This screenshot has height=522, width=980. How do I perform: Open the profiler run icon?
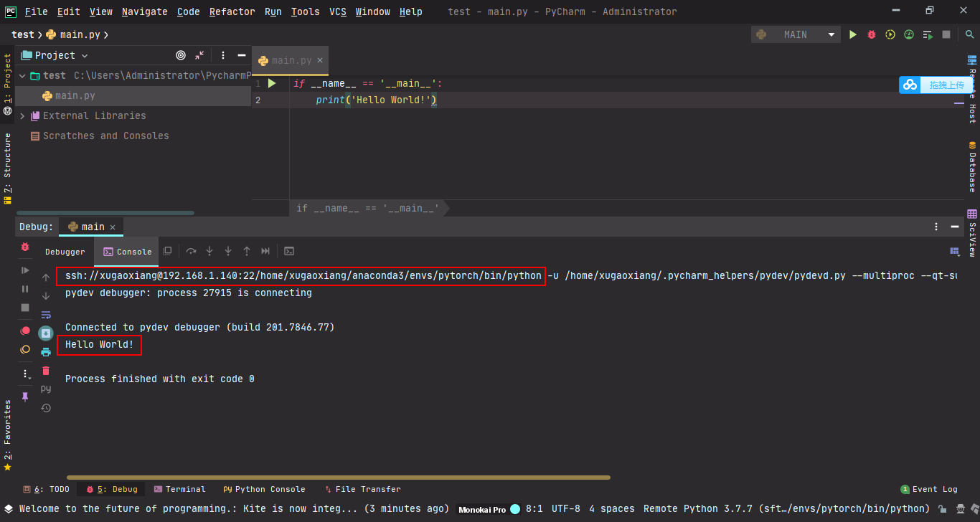click(x=909, y=34)
